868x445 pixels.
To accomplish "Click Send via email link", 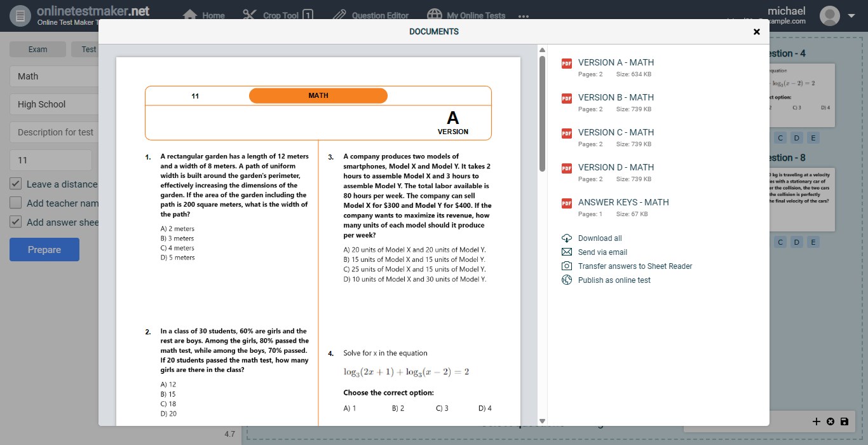I will click(602, 252).
